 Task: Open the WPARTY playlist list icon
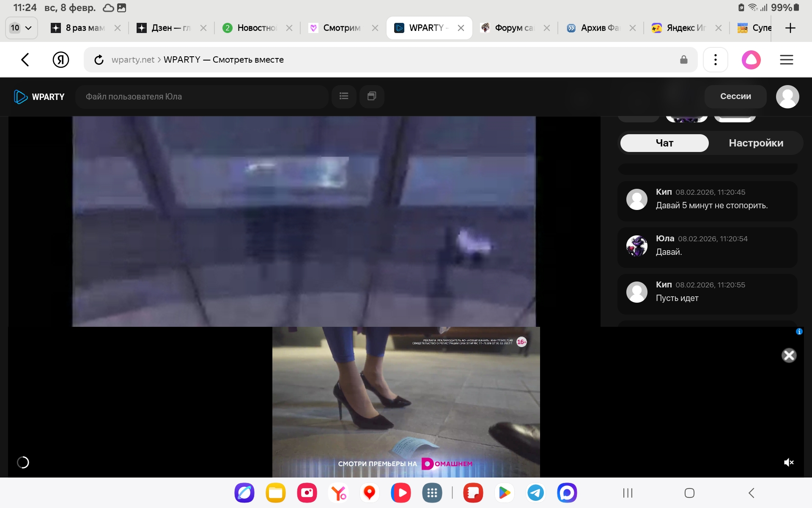(344, 97)
